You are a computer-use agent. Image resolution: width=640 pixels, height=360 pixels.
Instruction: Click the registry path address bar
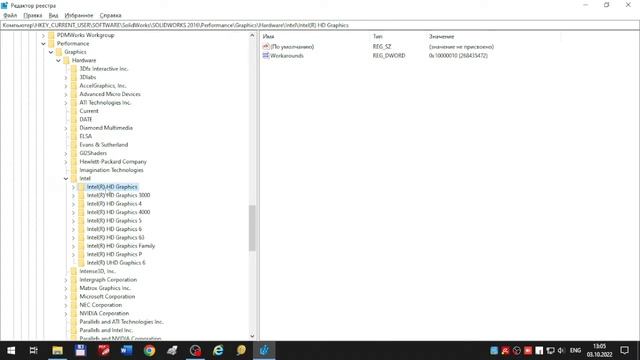320,25
